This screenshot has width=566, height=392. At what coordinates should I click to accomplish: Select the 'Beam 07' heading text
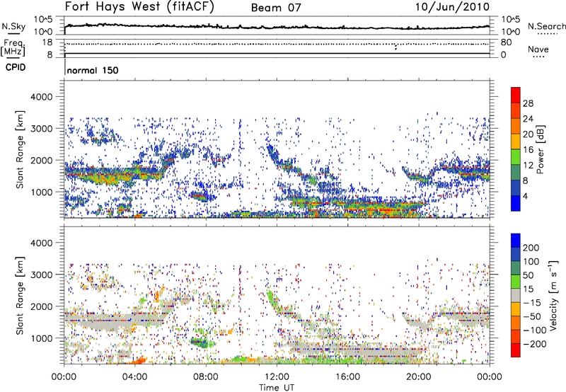(x=276, y=8)
